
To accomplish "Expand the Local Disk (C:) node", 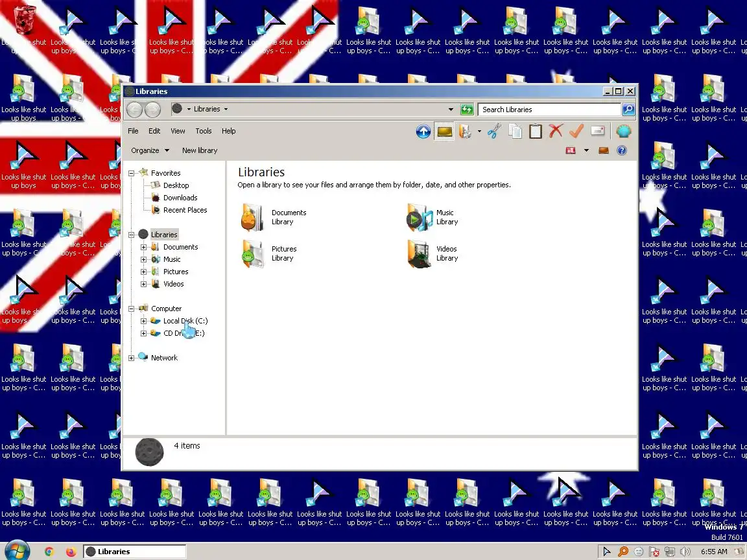I will tap(143, 321).
